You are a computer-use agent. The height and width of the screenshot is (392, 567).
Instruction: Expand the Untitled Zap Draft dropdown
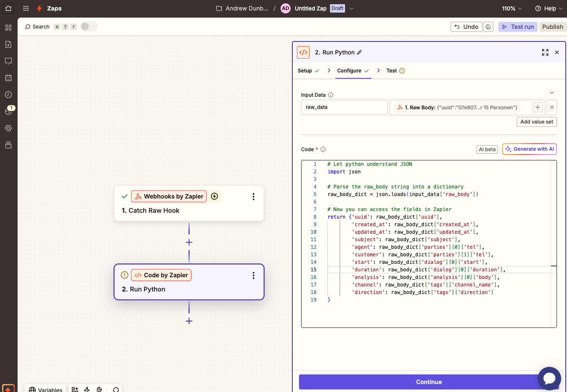pos(351,8)
